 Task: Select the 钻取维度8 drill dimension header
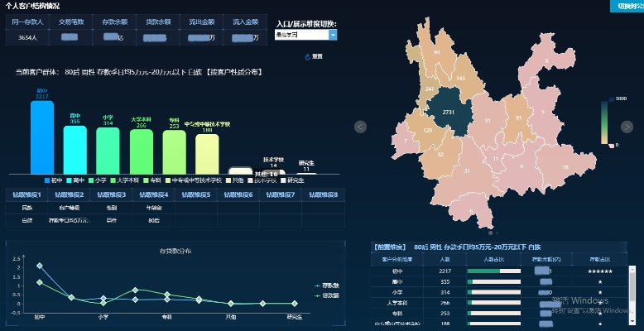coord(322,194)
